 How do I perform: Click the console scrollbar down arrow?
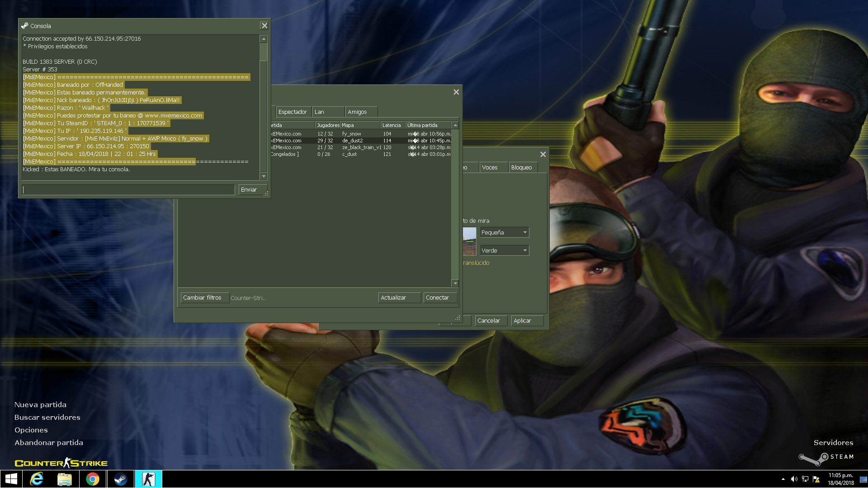tap(264, 176)
